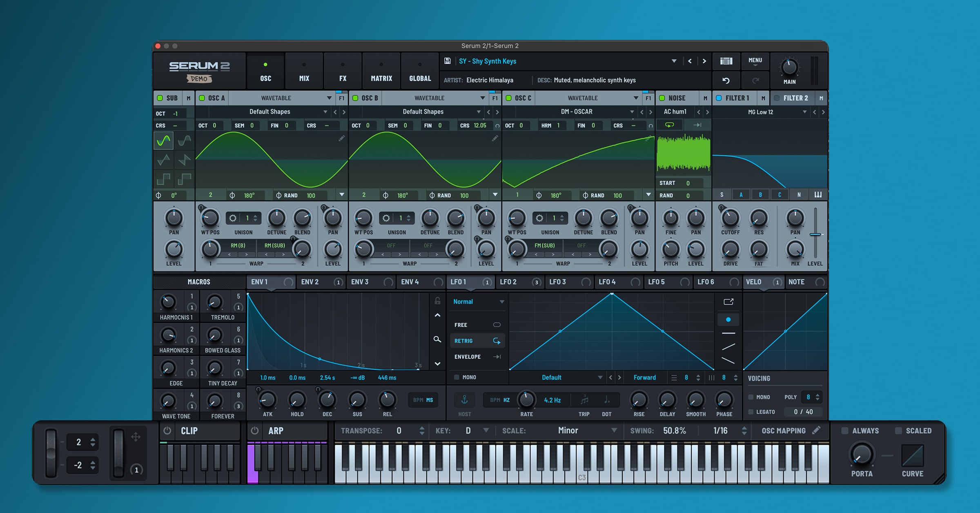Click the pitch bend wheel
This screenshot has height=513, width=980.
pyautogui.click(x=51, y=453)
